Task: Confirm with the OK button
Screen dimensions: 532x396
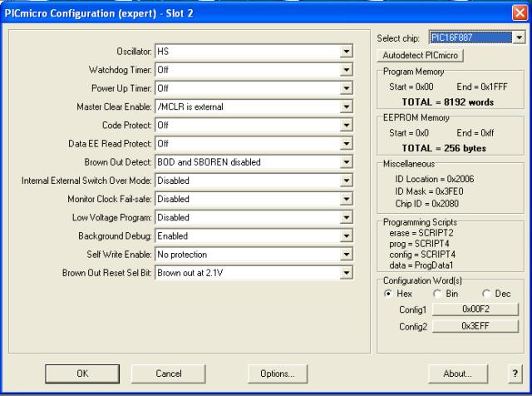Action: 82,374
